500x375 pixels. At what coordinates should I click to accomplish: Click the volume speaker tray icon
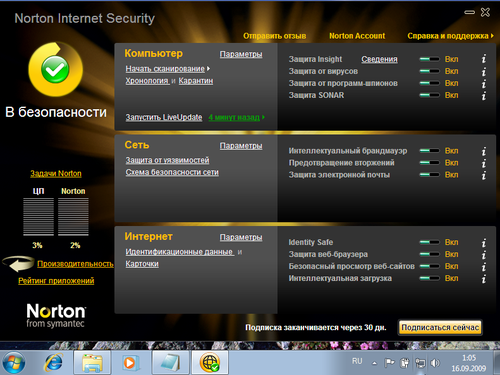pyautogui.click(x=435, y=362)
